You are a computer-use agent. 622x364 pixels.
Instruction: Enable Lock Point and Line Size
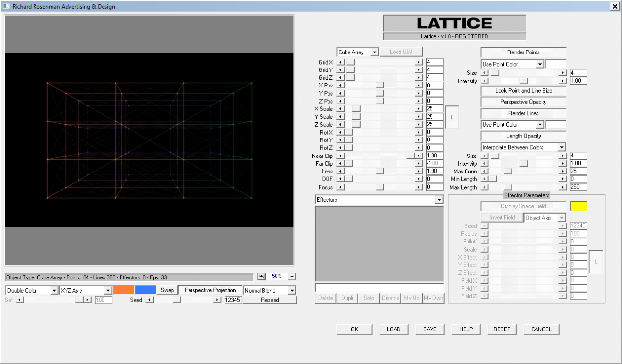pyautogui.click(x=523, y=90)
